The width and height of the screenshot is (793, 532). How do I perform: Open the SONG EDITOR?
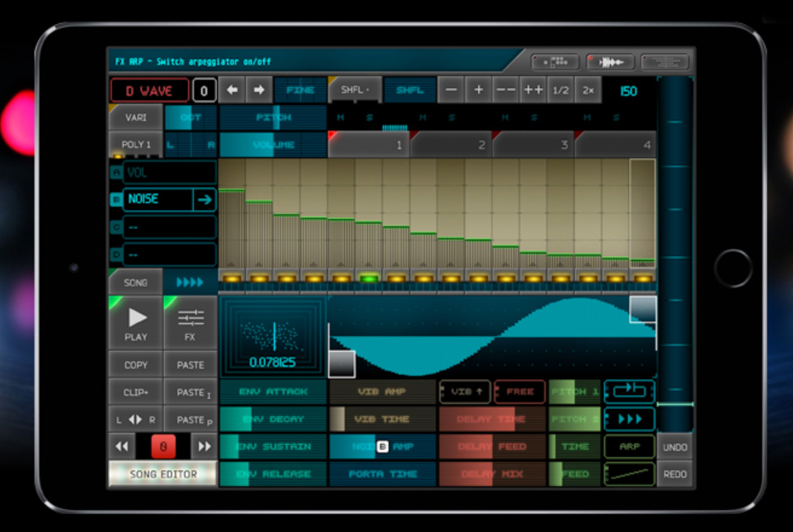pyautogui.click(x=161, y=476)
